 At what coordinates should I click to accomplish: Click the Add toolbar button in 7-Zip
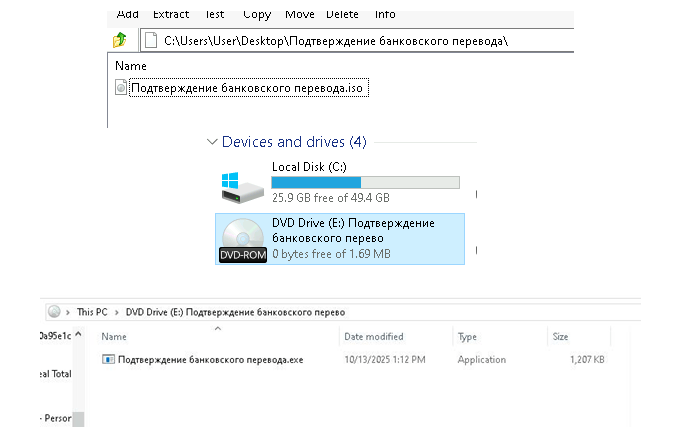127,14
